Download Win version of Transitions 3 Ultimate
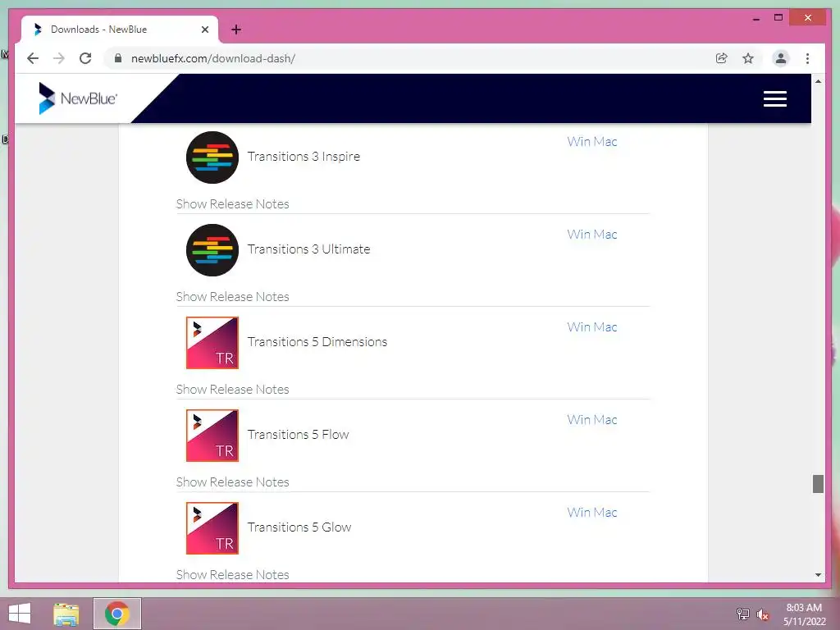 578,234
